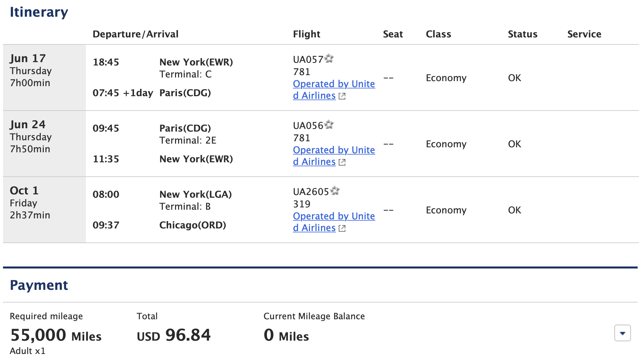This screenshot has height=364, width=642.
Task: Click the USD 96.84 total amount
Action: 173,336
